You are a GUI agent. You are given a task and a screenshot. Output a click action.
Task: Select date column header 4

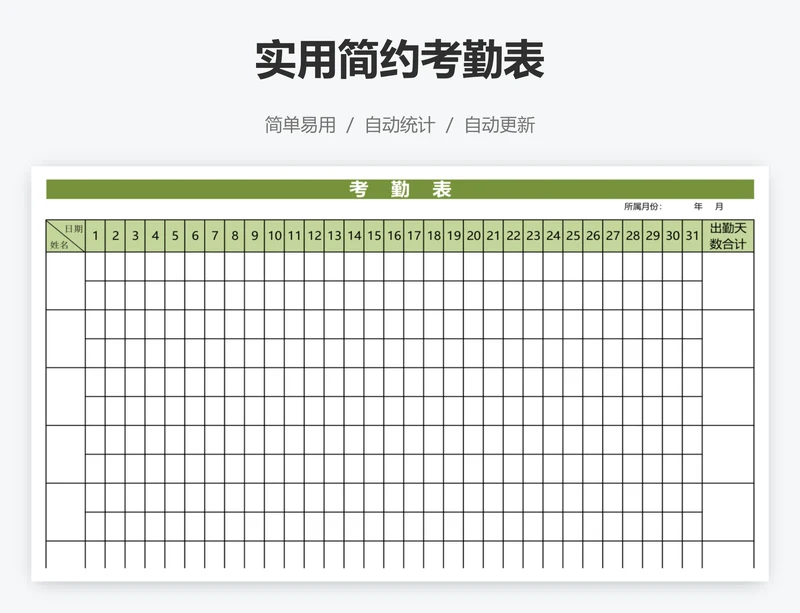(155, 236)
